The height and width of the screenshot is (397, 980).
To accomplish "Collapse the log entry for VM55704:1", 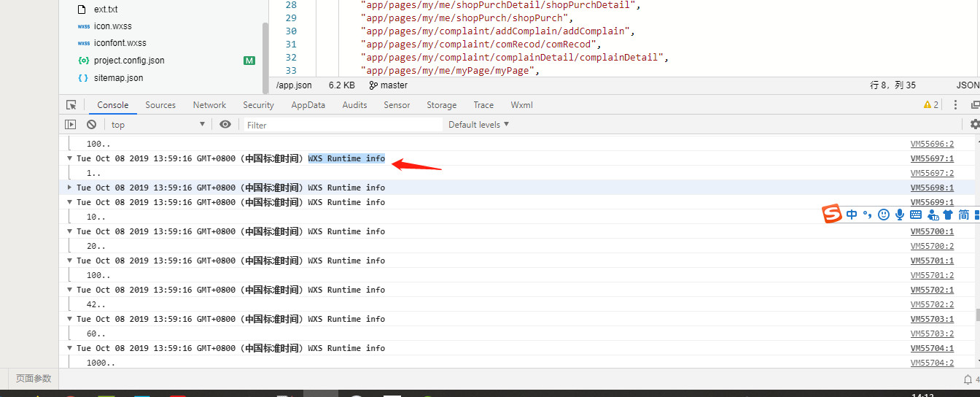I will pyautogui.click(x=70, y=348).
